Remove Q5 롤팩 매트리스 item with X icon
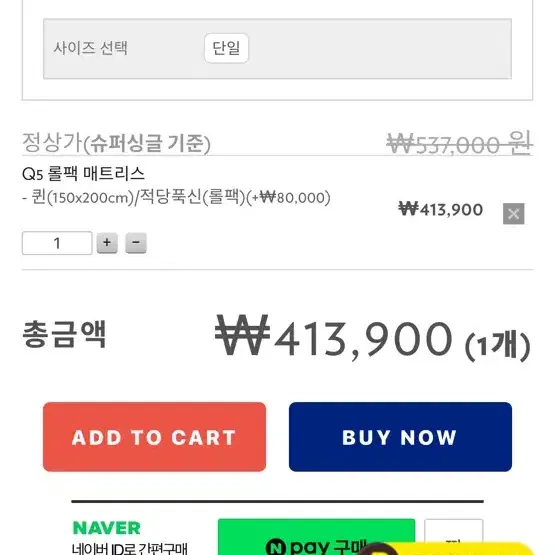This screenshot has height=555, width=555. pyautogui.click(x=513, y=213)
